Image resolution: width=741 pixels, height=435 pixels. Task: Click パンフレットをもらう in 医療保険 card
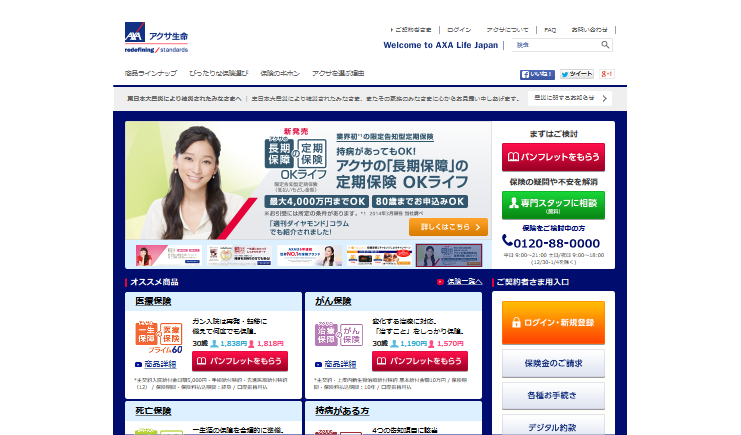(240, 361)
